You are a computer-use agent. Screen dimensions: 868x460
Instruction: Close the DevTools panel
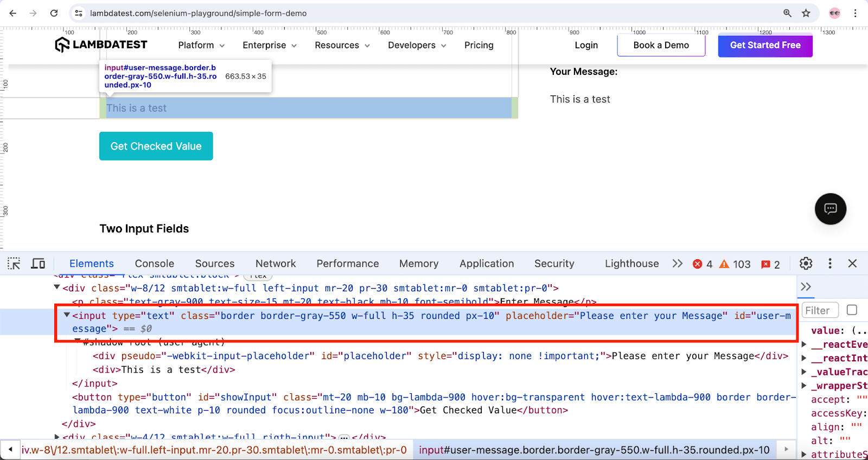[852, 264]
